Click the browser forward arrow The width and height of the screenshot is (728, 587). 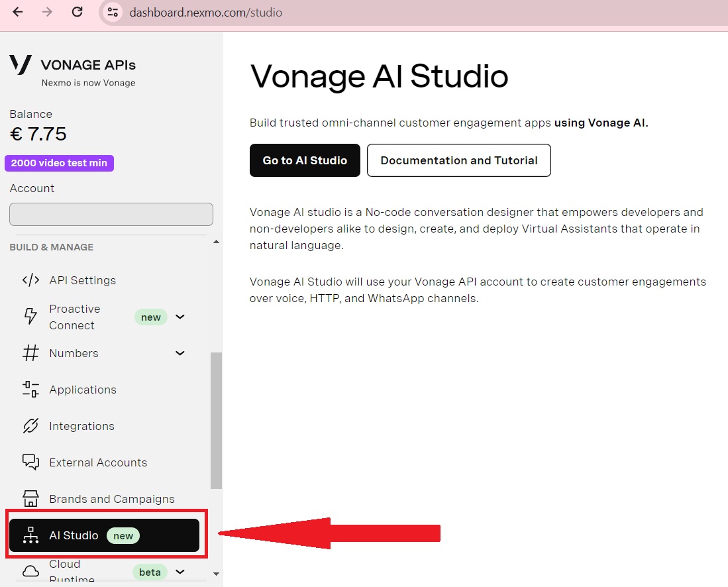tap(47, 12)
